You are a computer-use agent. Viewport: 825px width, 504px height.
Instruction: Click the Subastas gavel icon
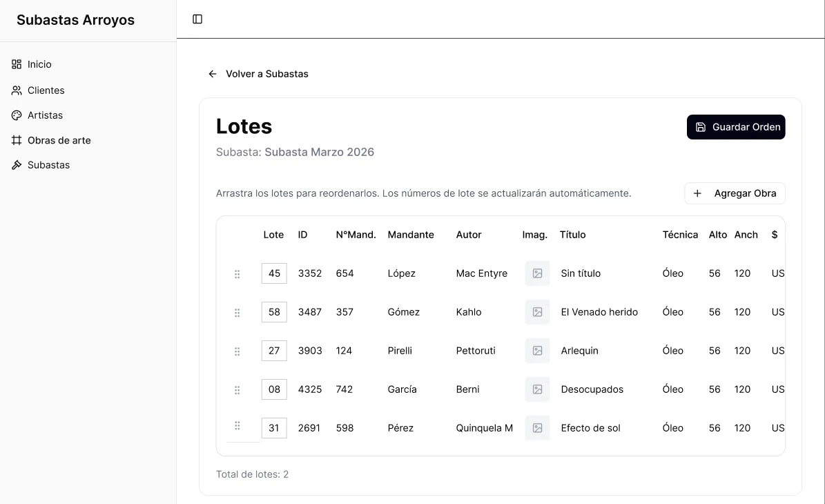click(17, 165)
